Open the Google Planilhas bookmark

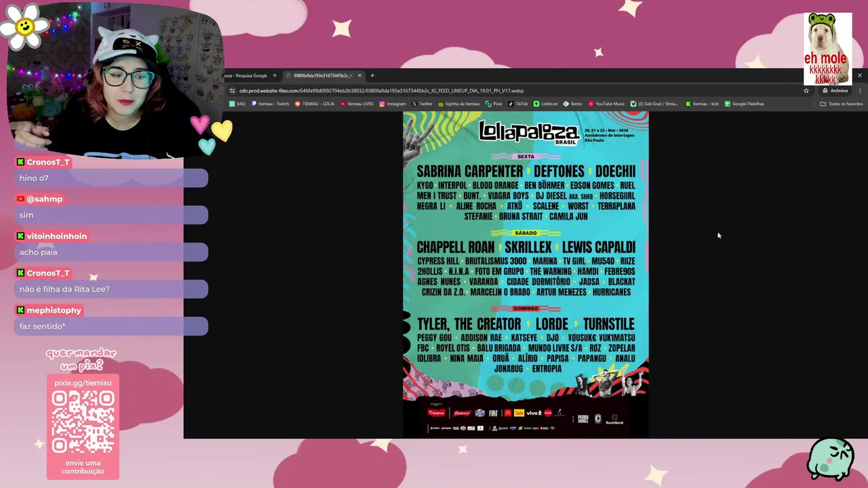744,104
